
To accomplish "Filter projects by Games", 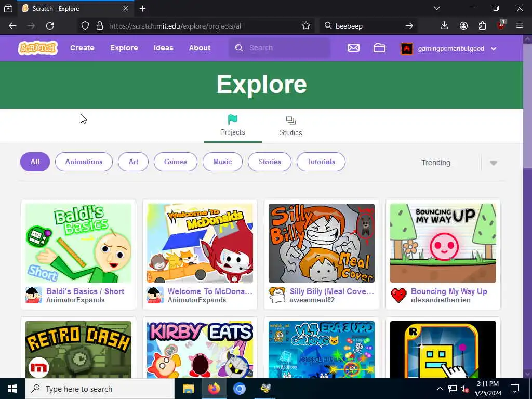I will coord(176,162).
